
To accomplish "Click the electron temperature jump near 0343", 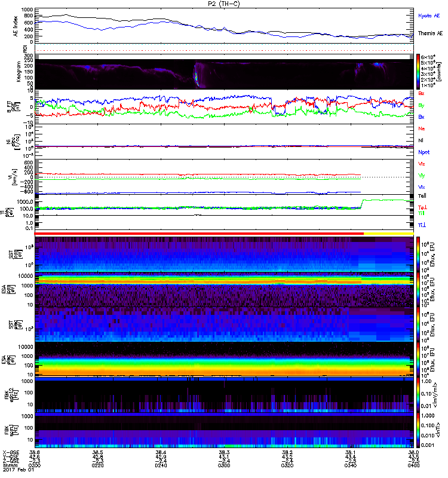I will click(362, 204).
